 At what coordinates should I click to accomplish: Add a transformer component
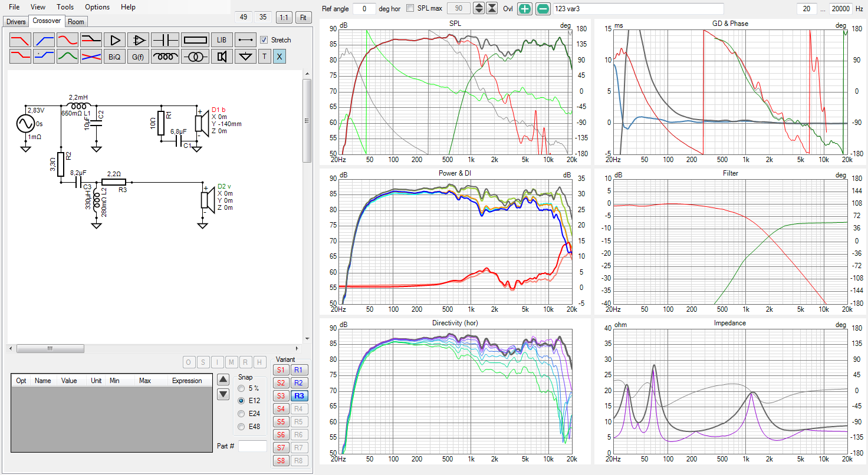(x=195, y=57)
